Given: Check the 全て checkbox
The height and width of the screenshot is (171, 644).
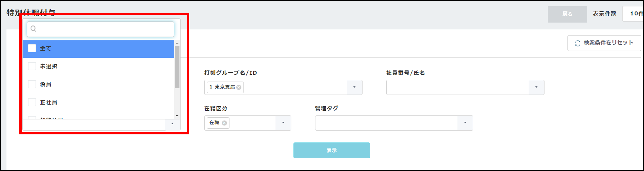Looking at the screenshot, I should 32,48.
